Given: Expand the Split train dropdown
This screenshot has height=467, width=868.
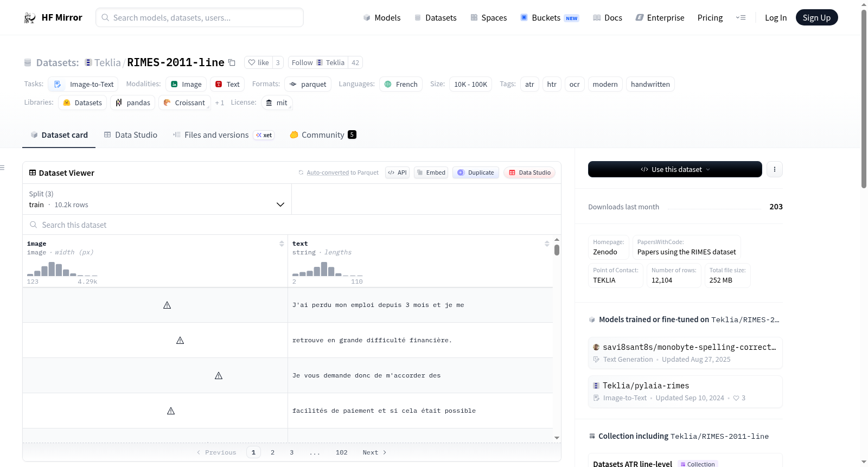Looking at the screenshot, I should tap(157, 199).
